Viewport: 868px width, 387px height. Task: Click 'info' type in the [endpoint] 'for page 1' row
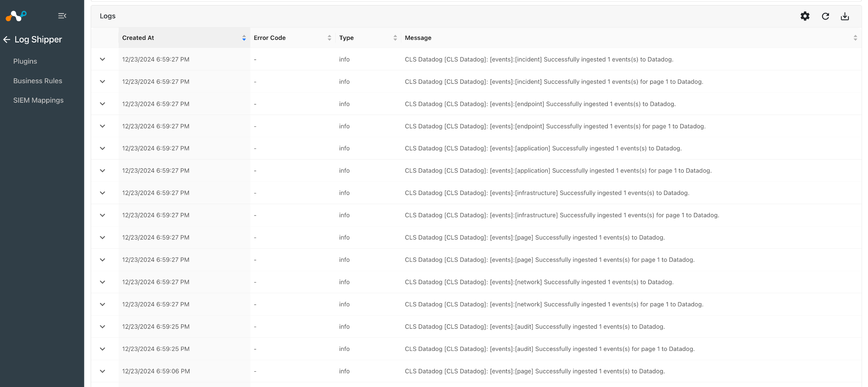[x=344, y=126]
